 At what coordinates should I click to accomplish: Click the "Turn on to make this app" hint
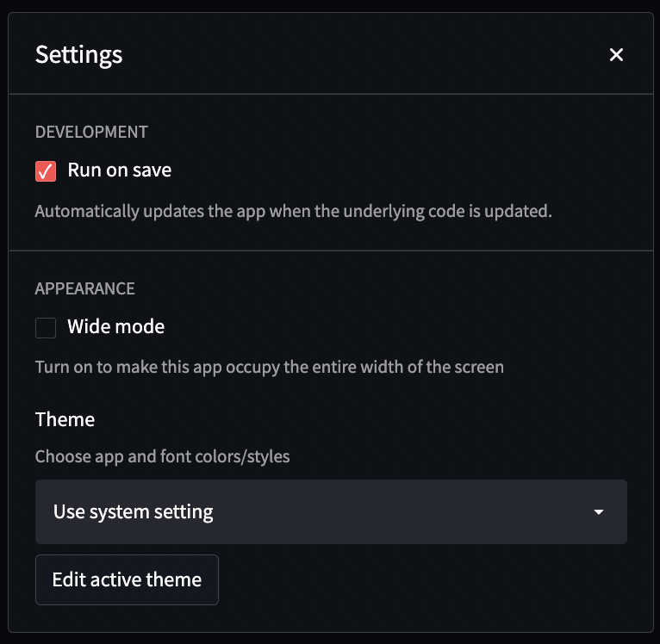pyautogui.click(x=269, y=367)
